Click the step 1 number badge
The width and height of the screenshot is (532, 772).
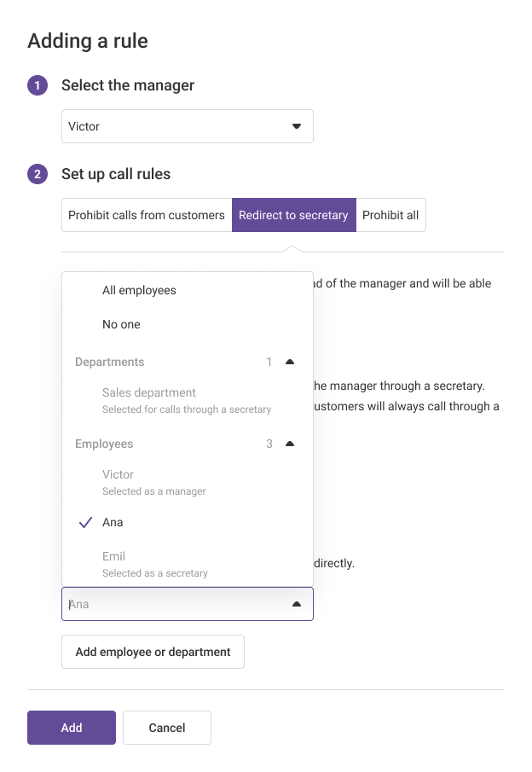[x=38, y=85]
